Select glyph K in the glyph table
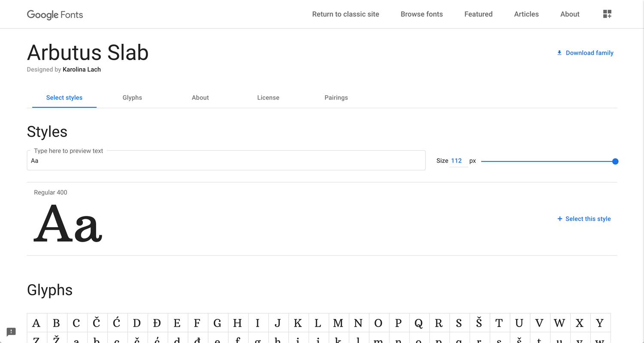The height and width of the screenshot is (343, 644). tap(298, 323)
